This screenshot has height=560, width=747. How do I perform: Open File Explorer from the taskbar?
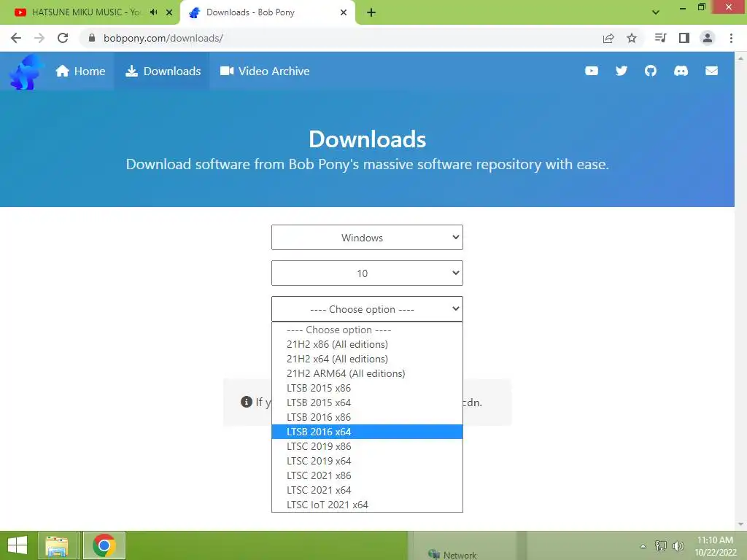(x=57, y=545)
